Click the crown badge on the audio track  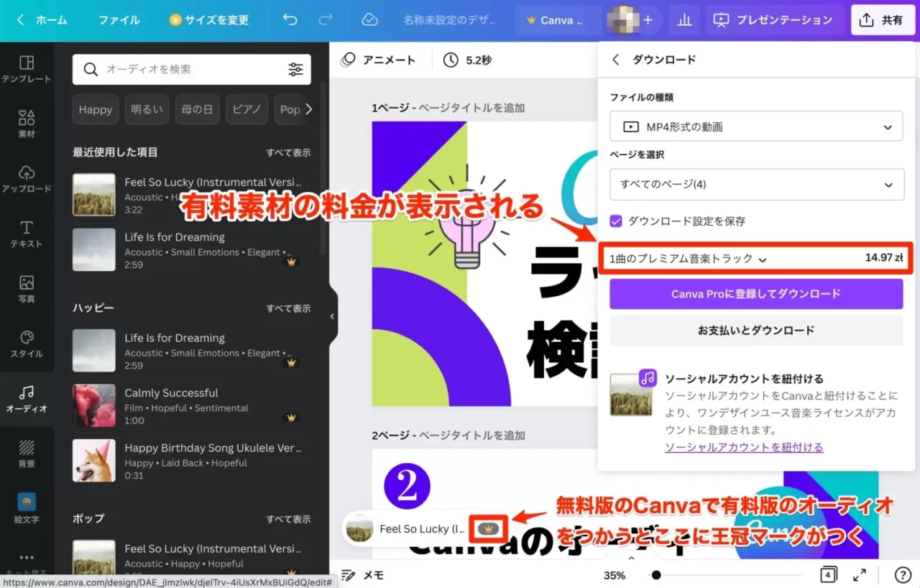tap(489, 528)
